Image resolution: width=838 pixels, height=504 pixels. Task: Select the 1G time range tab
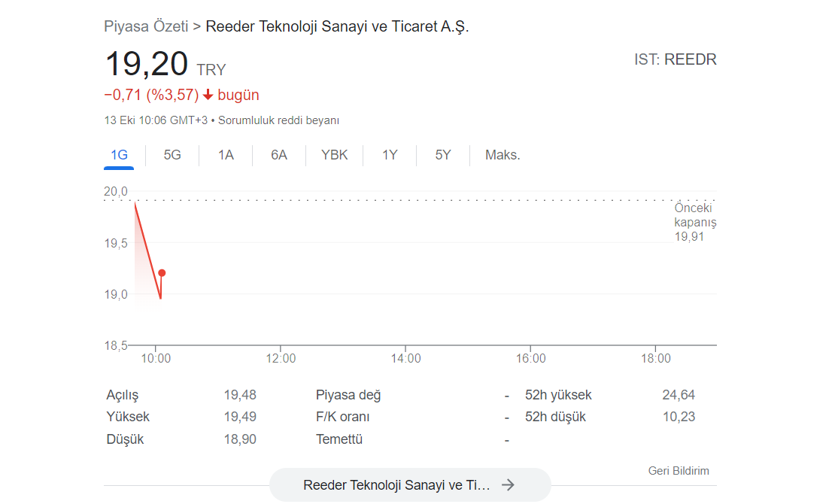(x=119, y=155)
